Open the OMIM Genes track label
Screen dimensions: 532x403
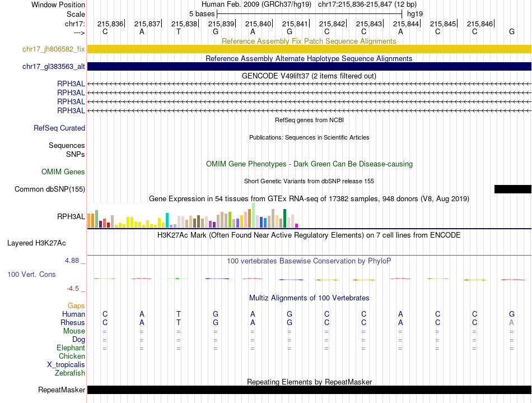[x=63, y=172]
